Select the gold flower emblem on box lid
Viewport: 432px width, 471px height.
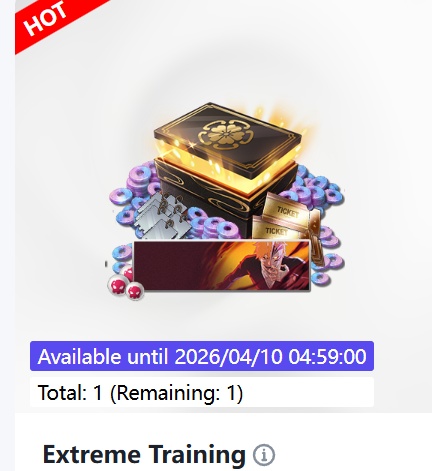coord(226,134)
